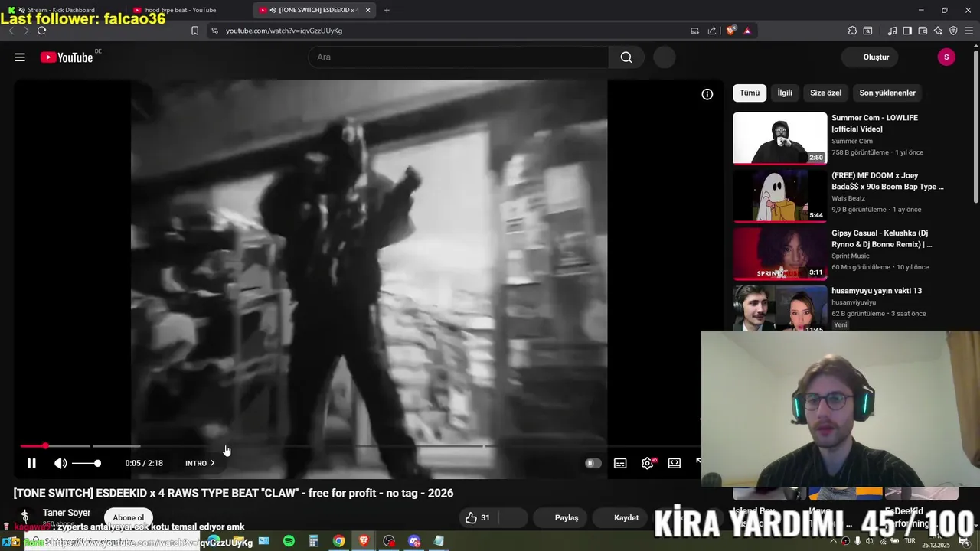
Task: Open the browser extensions puzzle icon
Action: (x=852, y=31)
